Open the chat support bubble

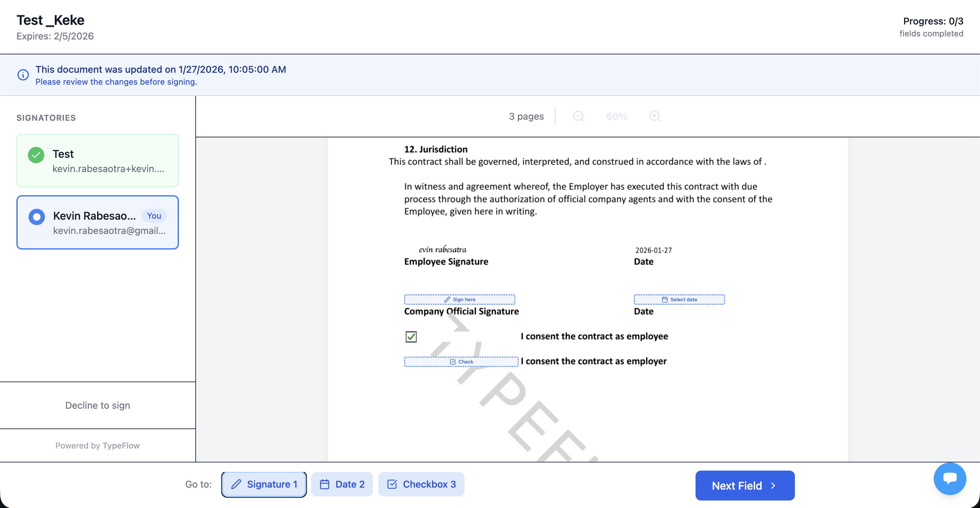pos(950,478)
